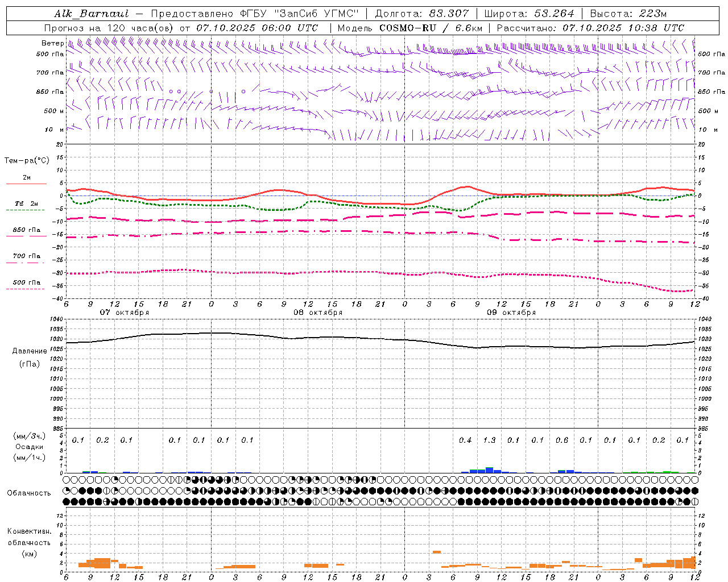The height and width of the screenshot is (582, 728).
Task: Click the 0.4 precipitation value
Action: pos(465,440)
